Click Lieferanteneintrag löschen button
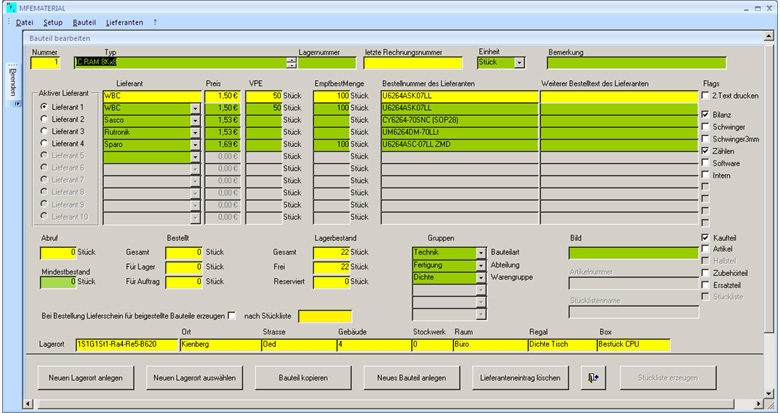The image size is (780, 413). (521, 377)
